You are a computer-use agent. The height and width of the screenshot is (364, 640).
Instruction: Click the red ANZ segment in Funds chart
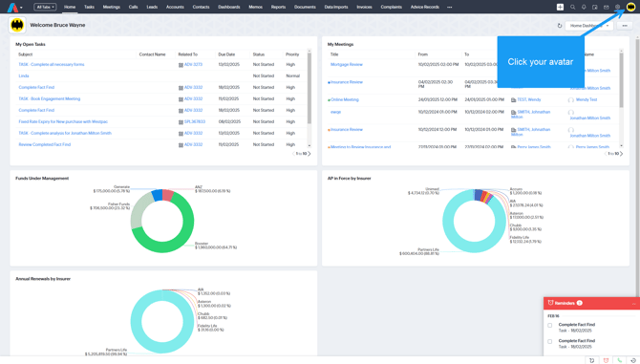[x=168, y=195]
